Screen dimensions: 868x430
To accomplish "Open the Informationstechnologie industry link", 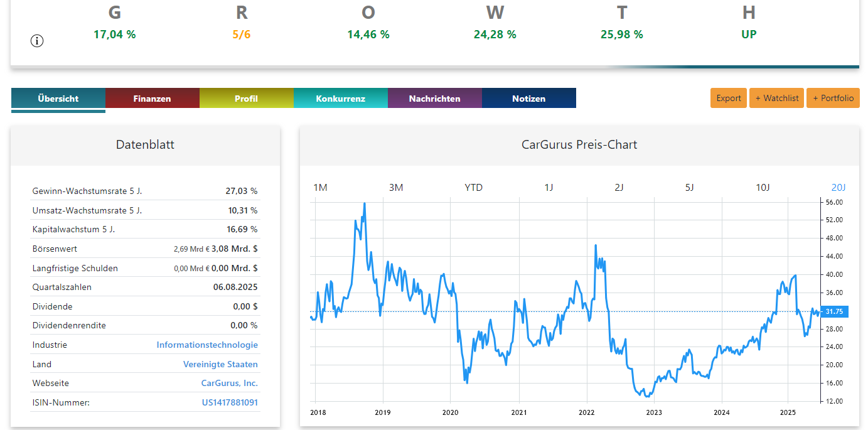I will coord(207,345).
